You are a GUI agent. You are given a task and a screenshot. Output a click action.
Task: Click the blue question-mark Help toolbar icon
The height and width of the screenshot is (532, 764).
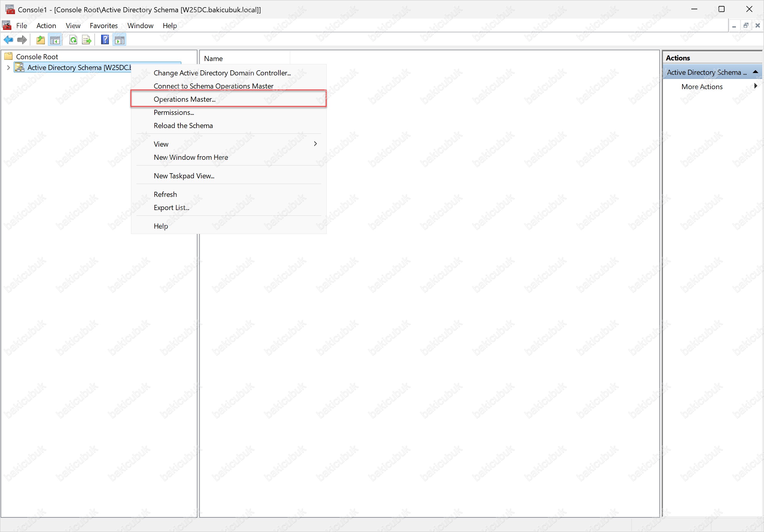click(x=105, y=40)
